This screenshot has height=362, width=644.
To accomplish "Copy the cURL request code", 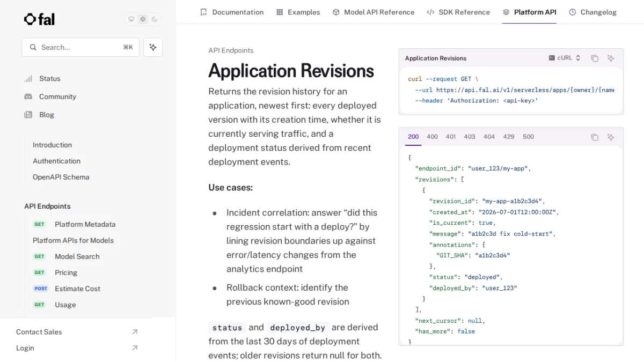I will (595, 58).
